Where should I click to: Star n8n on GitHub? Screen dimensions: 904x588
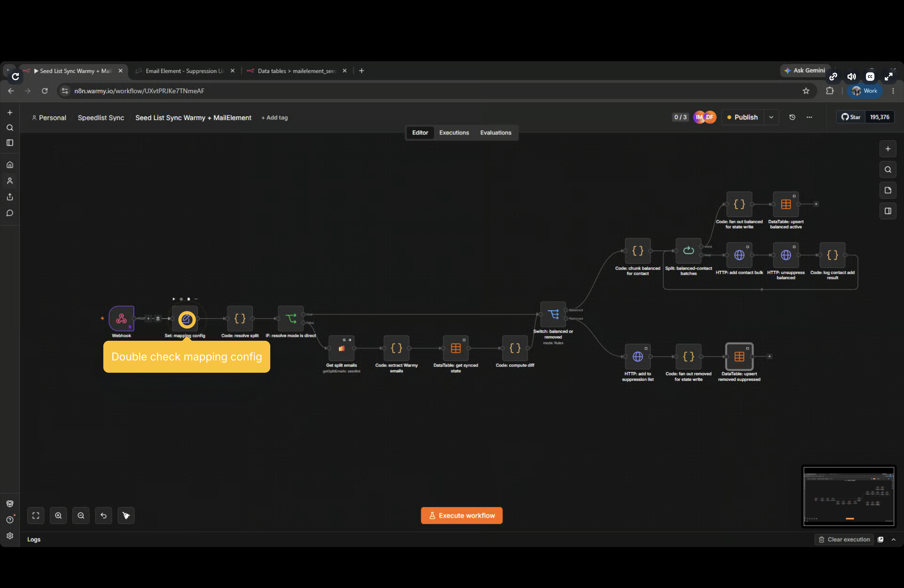pyautogui.click(x=850, y=117)
